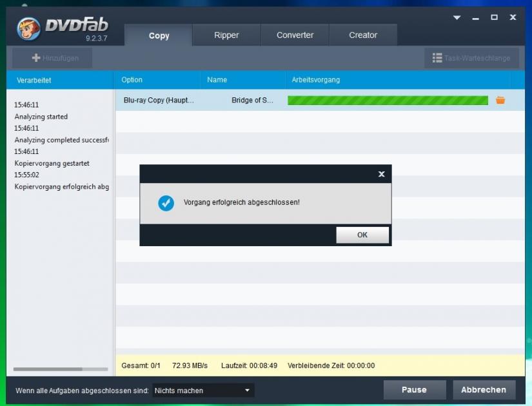Click the green progress bar

(x=388, y=101)
